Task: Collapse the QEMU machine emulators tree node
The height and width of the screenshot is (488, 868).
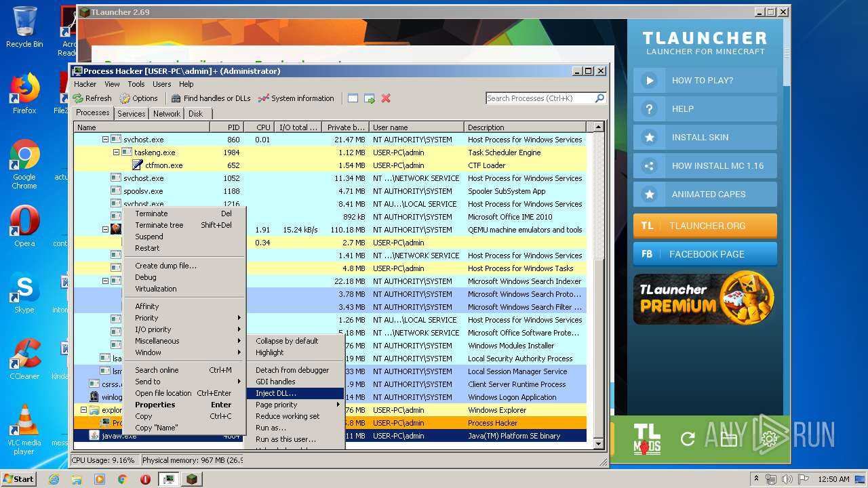Action: click(105, 230)
